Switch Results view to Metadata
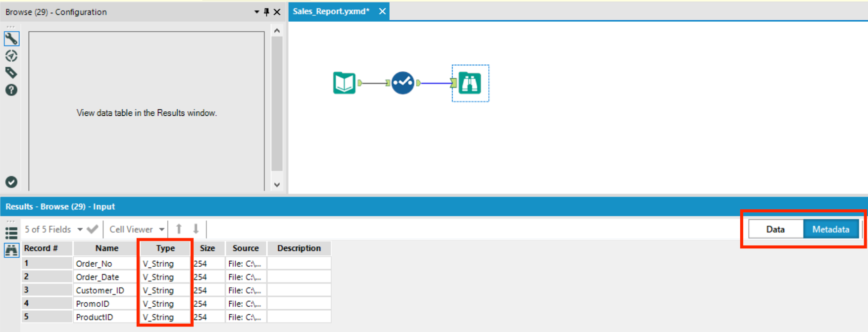868x332 pixels. point(831,229)
